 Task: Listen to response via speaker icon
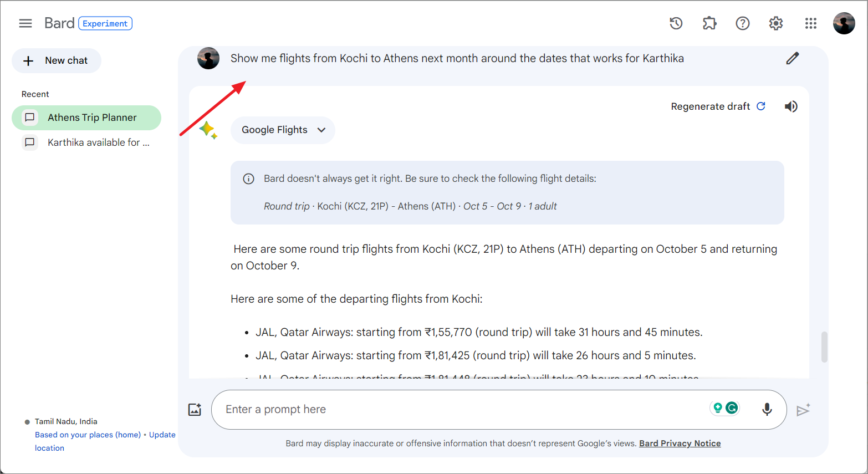coord(791,106)
